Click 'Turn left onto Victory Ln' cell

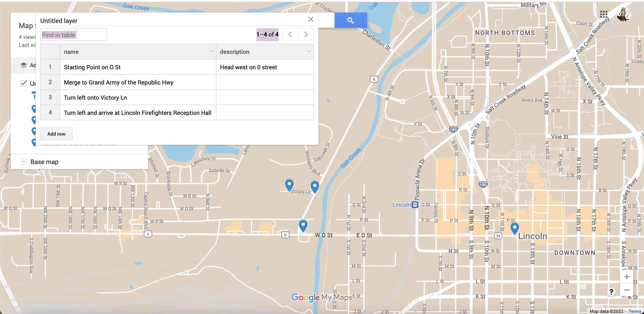click(x=138, y=98)
